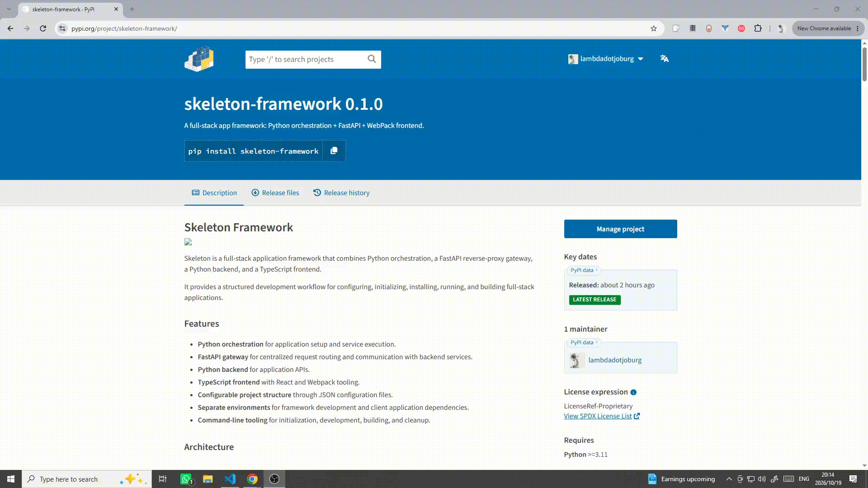This screenshot has height=488, width=868.
Task: Open Earnings upcoming taskbar widget
Action: [x=682, y=479]
